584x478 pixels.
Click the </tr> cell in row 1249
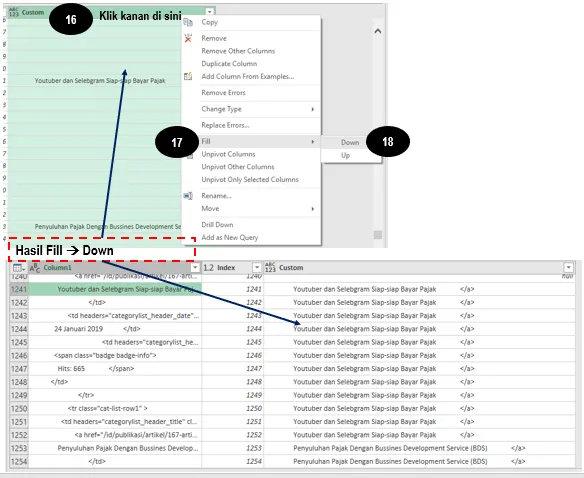[115, 395]
